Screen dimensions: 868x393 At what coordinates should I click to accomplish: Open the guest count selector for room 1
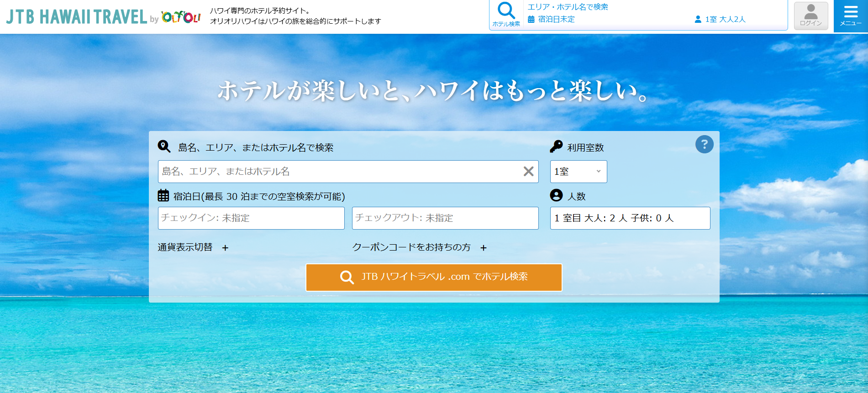[630, 218]
